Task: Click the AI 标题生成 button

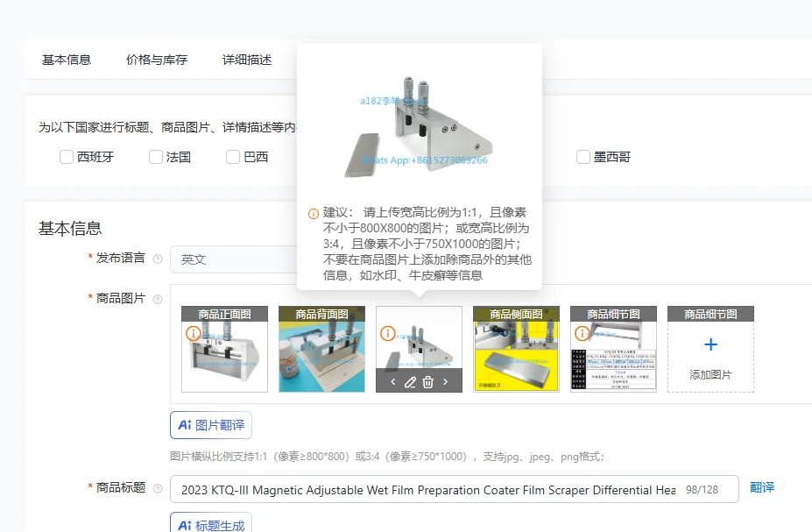Action: [x=211, y=522]
